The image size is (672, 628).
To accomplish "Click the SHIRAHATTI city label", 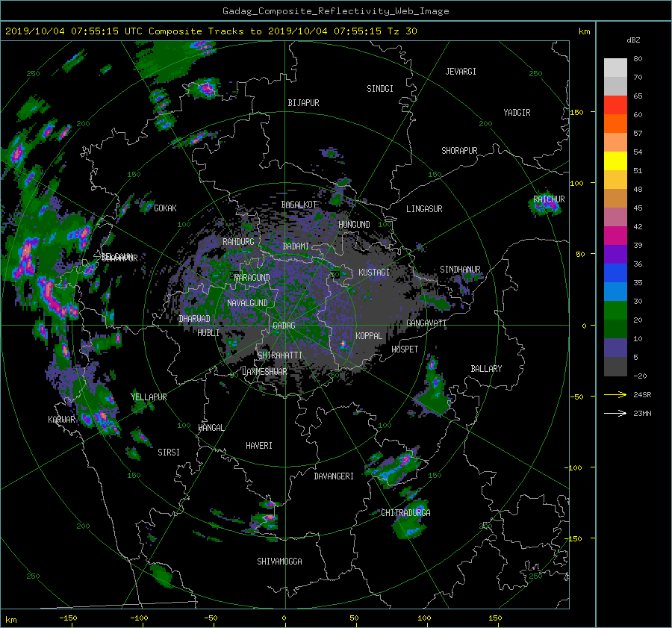I will pyautogui.click(x=280, y=355).
